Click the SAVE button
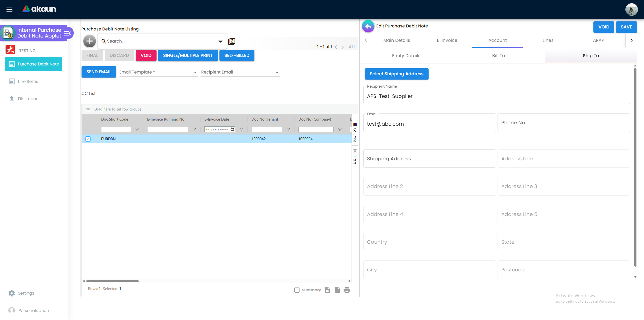This screenshot has width=644, height=320. 626,27
